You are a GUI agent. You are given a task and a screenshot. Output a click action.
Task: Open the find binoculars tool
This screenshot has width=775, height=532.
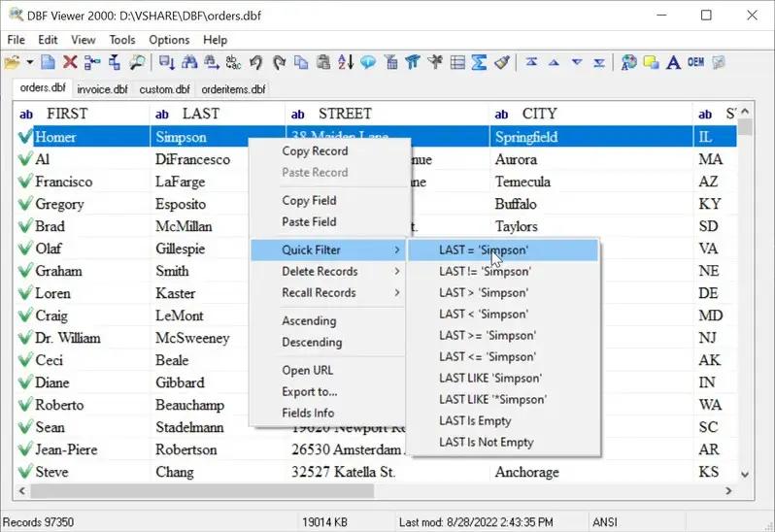coord(189,62)
